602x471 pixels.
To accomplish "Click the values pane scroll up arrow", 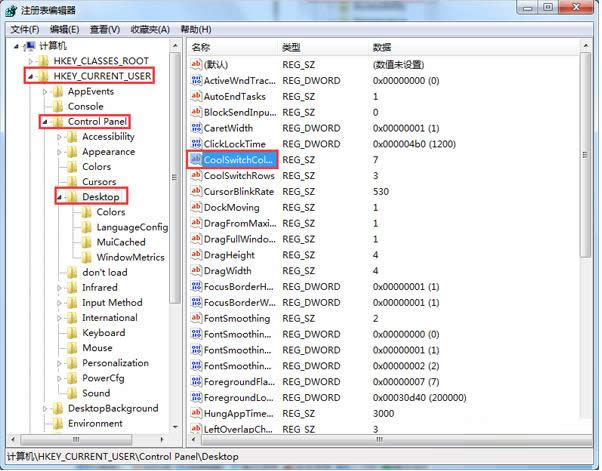I will pos(585,46).
